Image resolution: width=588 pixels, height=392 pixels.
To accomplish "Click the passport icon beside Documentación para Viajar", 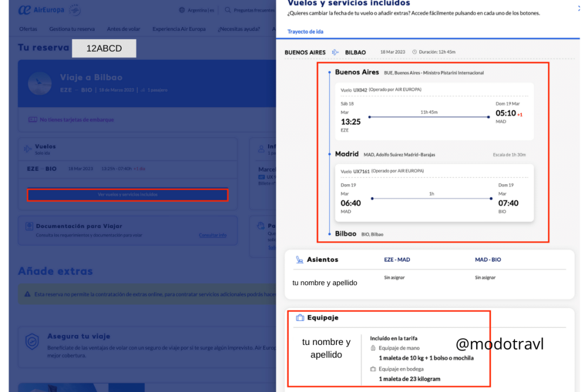I will coord(28,226).
